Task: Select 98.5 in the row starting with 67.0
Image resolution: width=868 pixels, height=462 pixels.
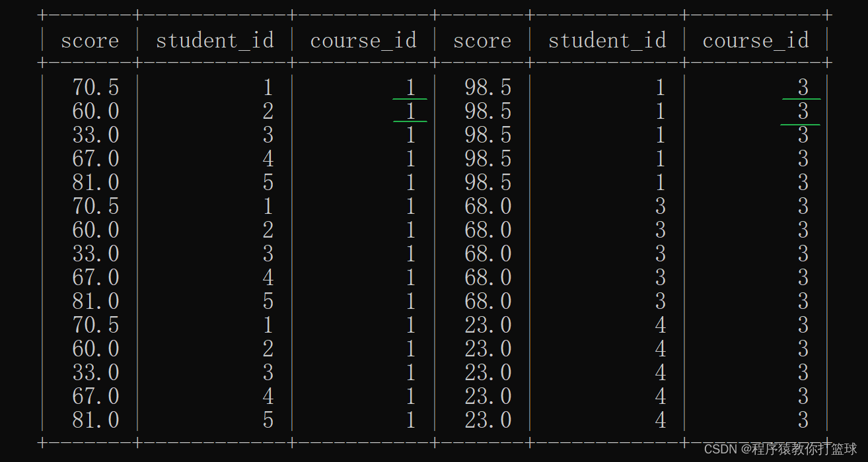Action: [488, 159]
